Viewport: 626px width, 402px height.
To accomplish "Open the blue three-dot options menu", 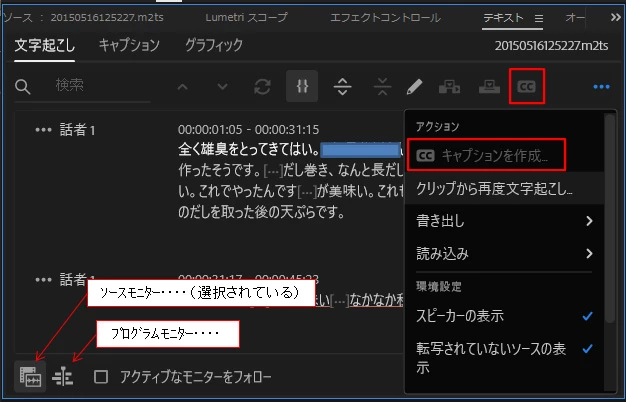I will [601, 87].
